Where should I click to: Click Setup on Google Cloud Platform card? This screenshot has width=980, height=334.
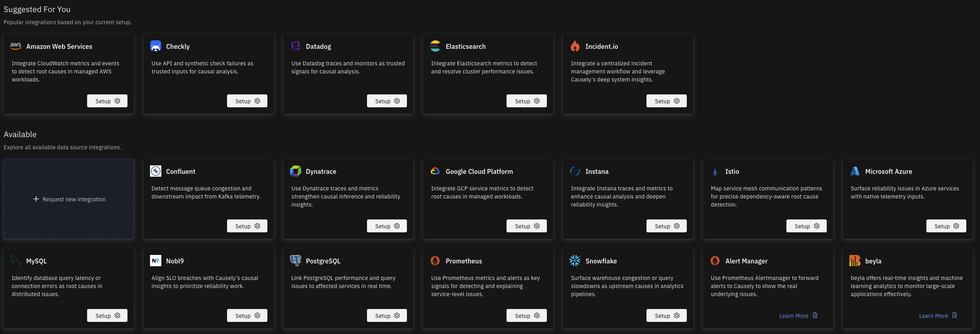point(527,226)
